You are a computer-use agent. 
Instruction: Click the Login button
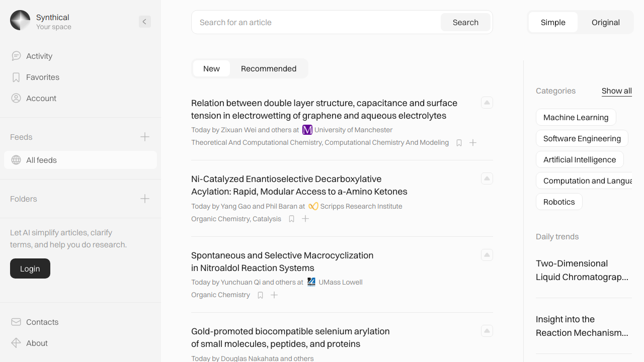click(30, 268)
